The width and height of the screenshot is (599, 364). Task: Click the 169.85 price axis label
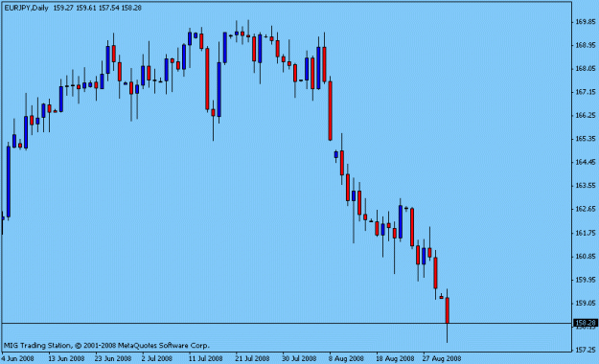click(586, 22)
